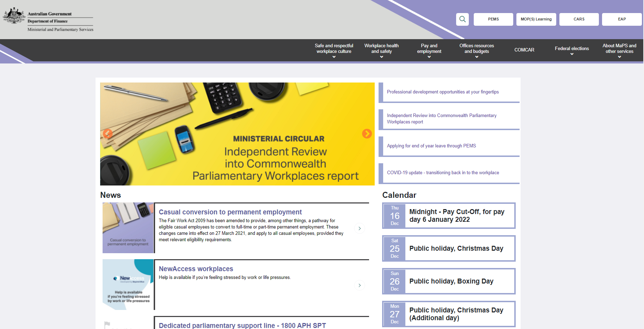Open MOP(S) Learning button
Image resolution: width=644 pixels, height=329 pixels.
click(x=536, y=19)
